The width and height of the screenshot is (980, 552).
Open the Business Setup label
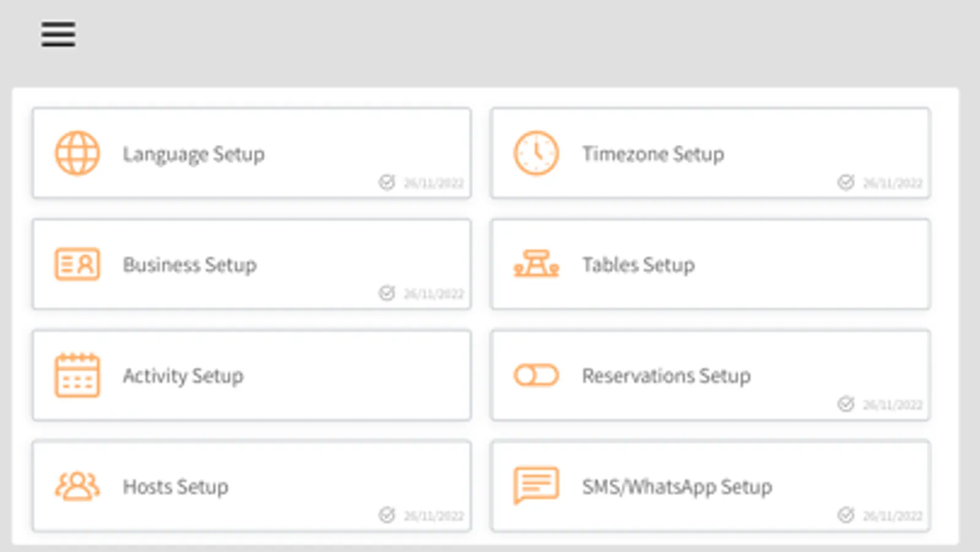click(x=189, y=265)
